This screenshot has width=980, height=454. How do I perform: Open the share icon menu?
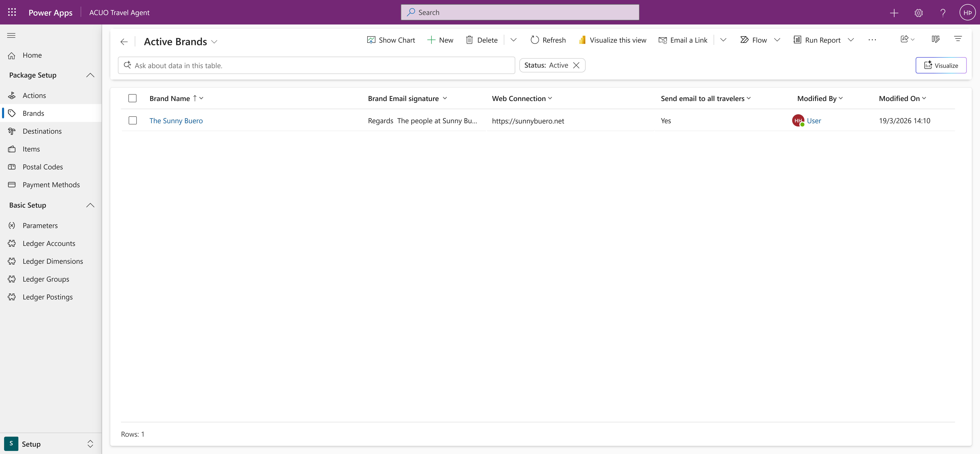tap(907, 39)
